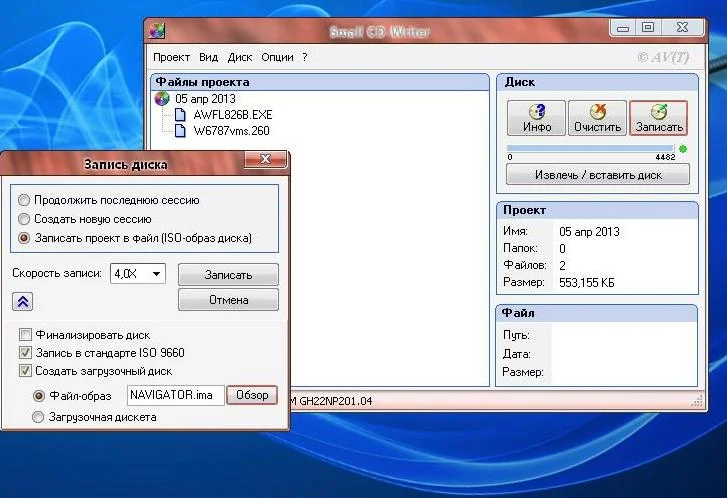The image size is (727, 498).
Task: Toggle Запись в стандарте ISO 9660 checkbox
Action: coord(26,352)
